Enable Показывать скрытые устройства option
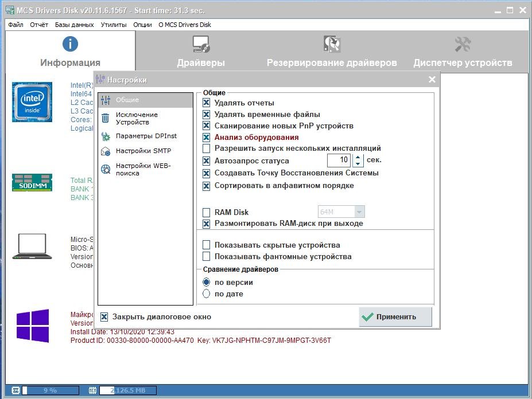This screenshot has height=399, width=532. (x=207, y=245)
